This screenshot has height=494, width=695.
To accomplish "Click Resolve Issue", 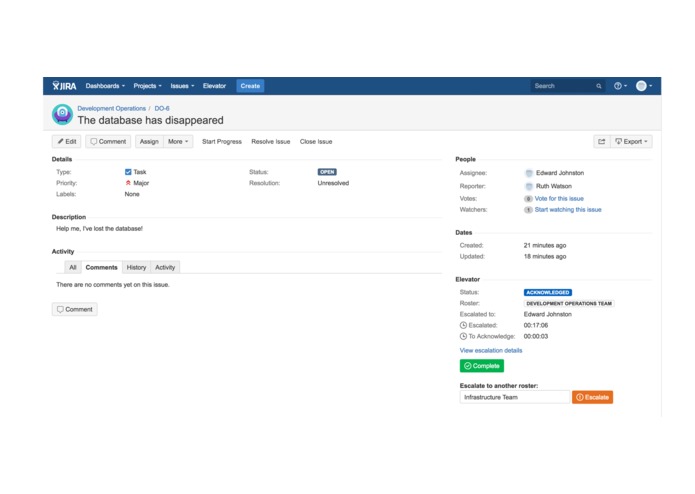I will [270, 141].
